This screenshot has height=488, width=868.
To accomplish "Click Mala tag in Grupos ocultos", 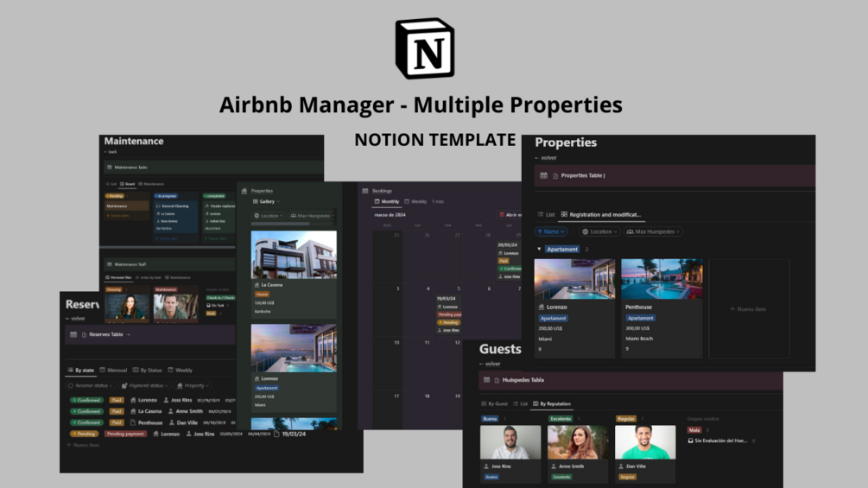I will (694, 430).
